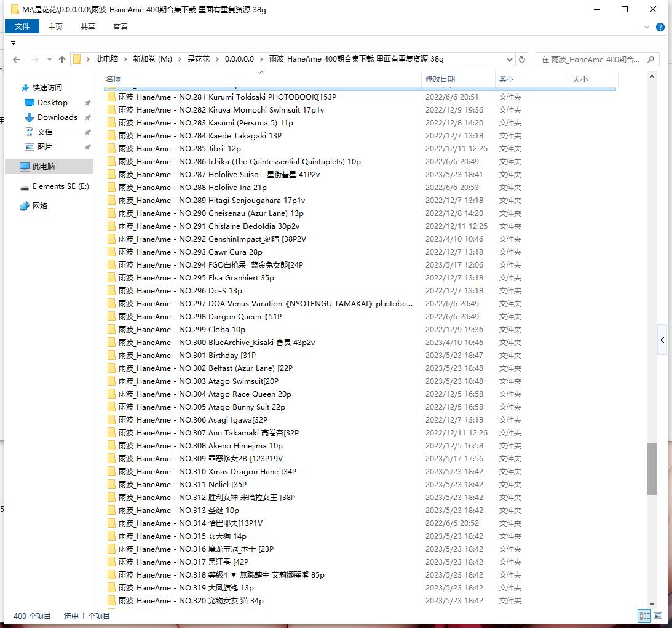Expand the chevron after 新加卷 (M:) breadcrumb

click(x=180, y=59)
